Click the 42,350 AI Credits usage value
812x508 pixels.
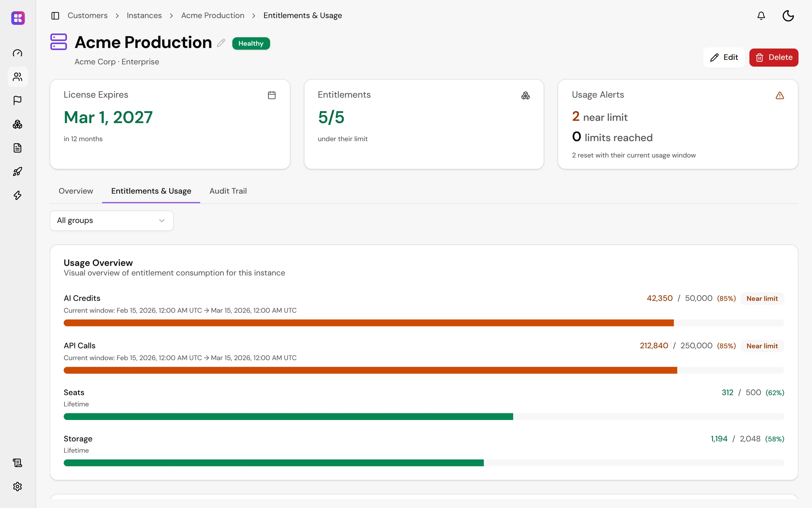click(659, 298)
